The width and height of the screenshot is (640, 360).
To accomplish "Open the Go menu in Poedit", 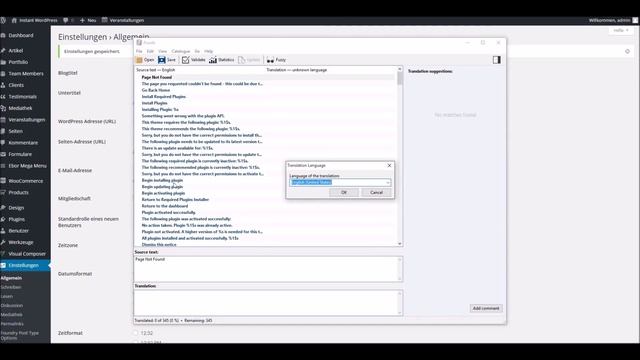I will [x=197, y=51].
